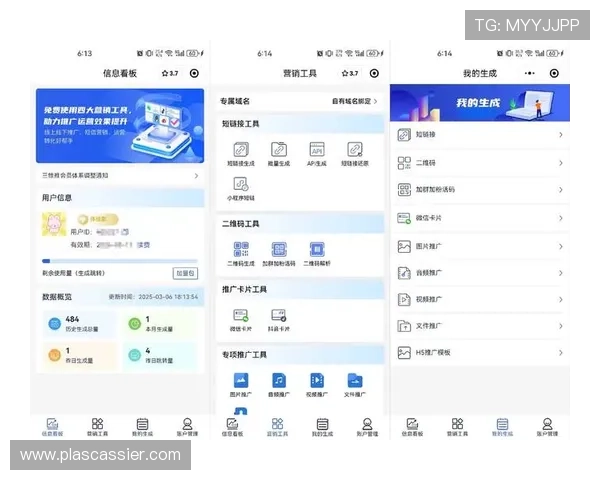Open 图片推广 icon in 专项推广工具 section
Image resolution: width=600 pixels, height=480 pixels.
point(241,380)
